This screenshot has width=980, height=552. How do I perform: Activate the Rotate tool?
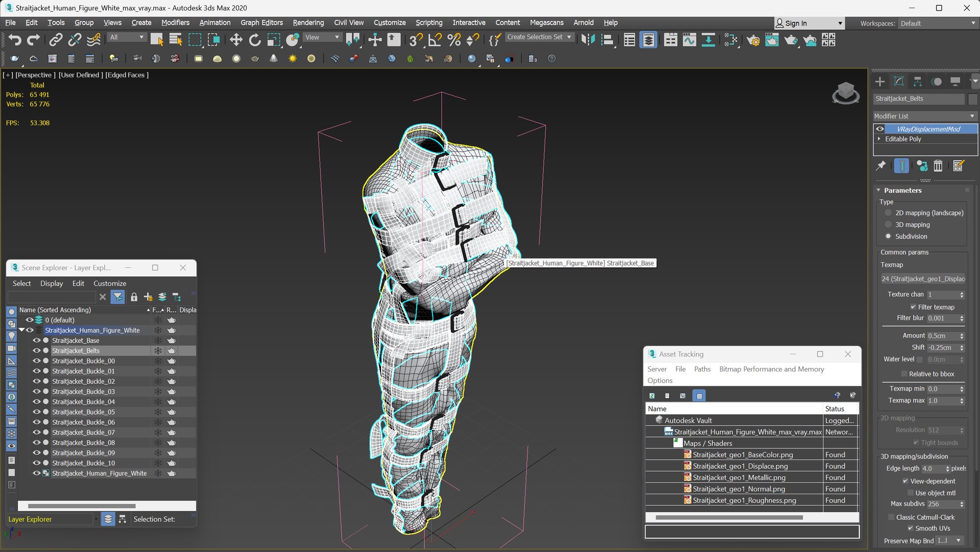point(254,40)
